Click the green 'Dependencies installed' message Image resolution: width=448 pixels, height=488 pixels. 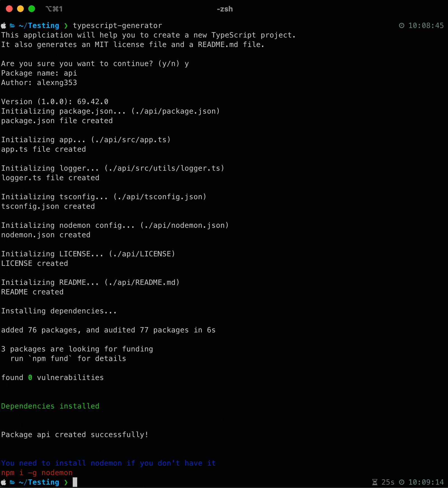click(x=50, y=406)
